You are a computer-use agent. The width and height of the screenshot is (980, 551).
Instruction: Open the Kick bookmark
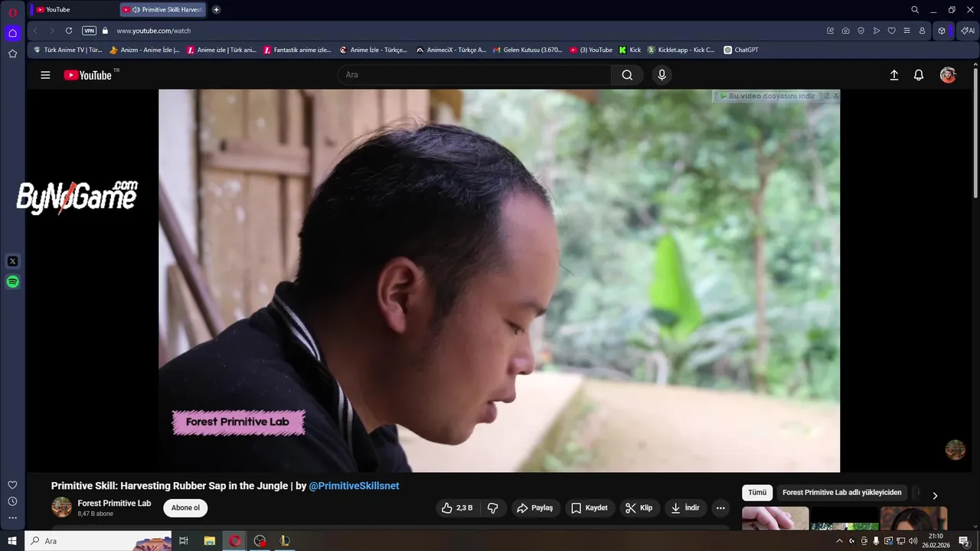point(630,50)
